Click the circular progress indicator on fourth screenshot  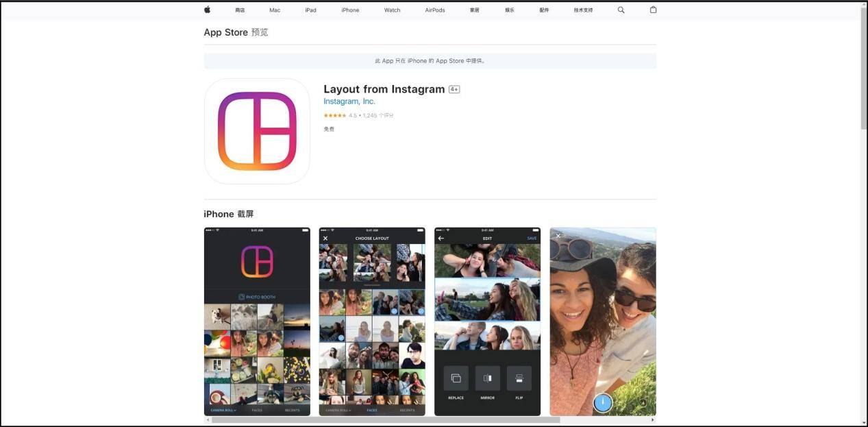602,402
